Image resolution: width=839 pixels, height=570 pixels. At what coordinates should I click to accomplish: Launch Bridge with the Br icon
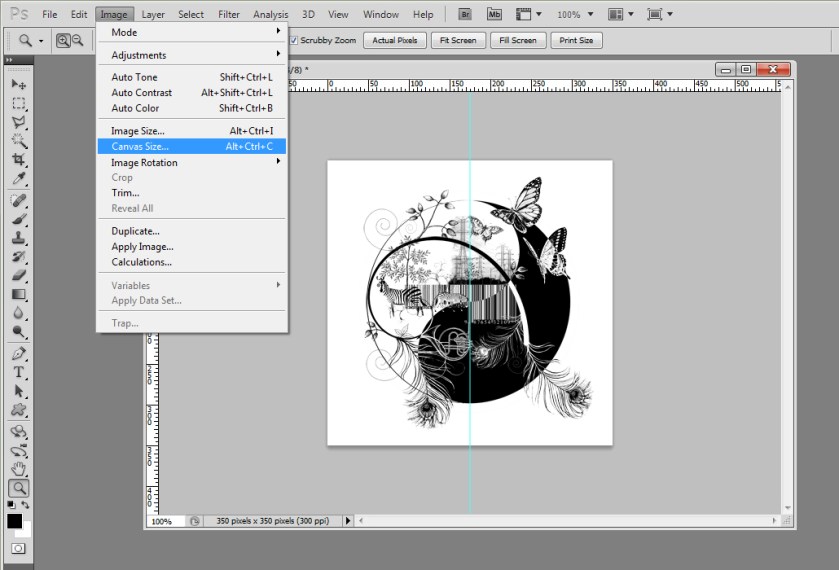466,15
